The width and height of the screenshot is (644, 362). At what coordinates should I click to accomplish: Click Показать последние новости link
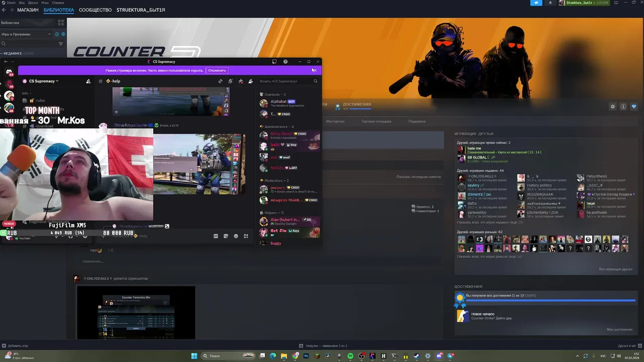click(x=419, y=176)
